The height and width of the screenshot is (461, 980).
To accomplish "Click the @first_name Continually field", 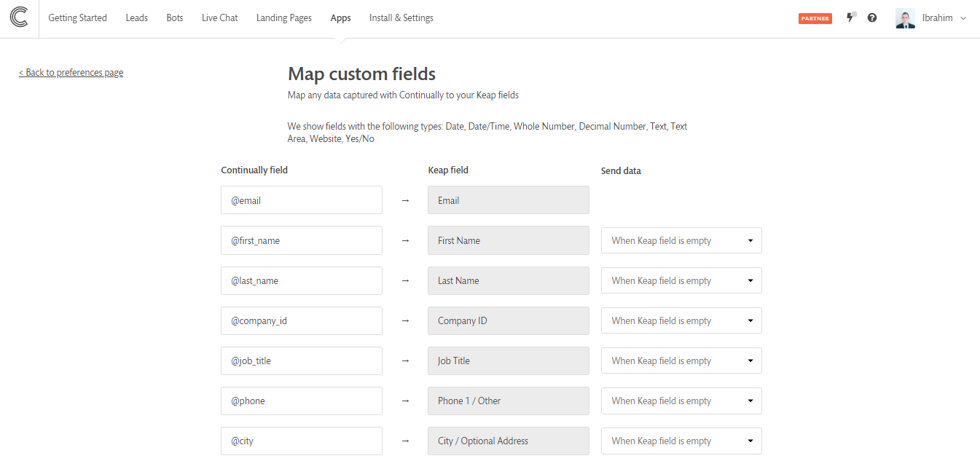I will pos(302,240).
